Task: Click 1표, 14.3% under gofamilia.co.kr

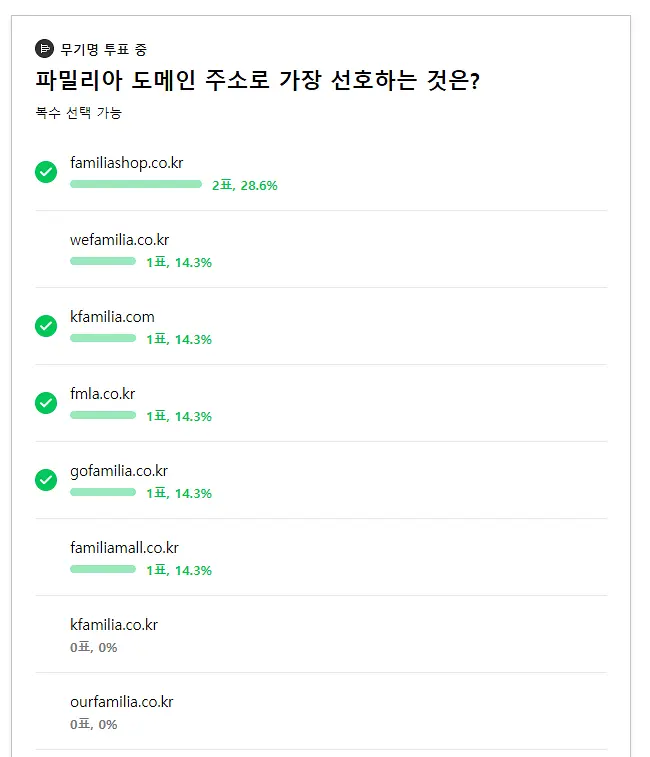Action: pyautogui.click(x=179, y=493)
